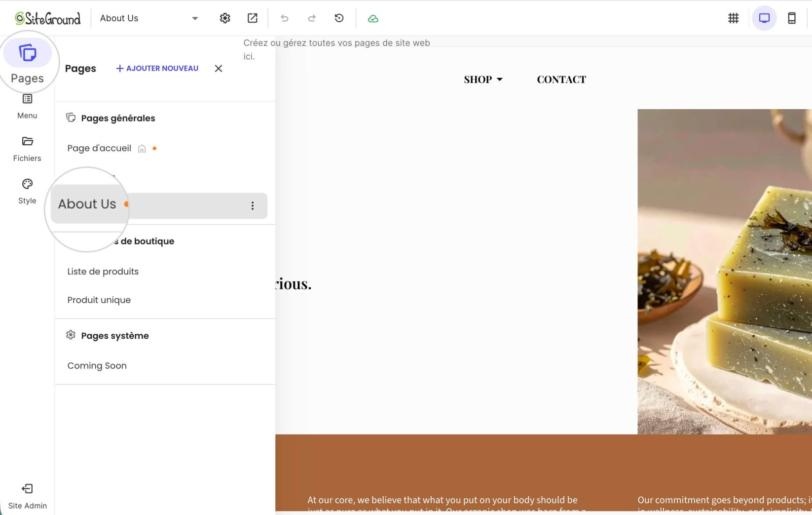
Task: Open the About Us three-dot options menu
Action: 253,205
